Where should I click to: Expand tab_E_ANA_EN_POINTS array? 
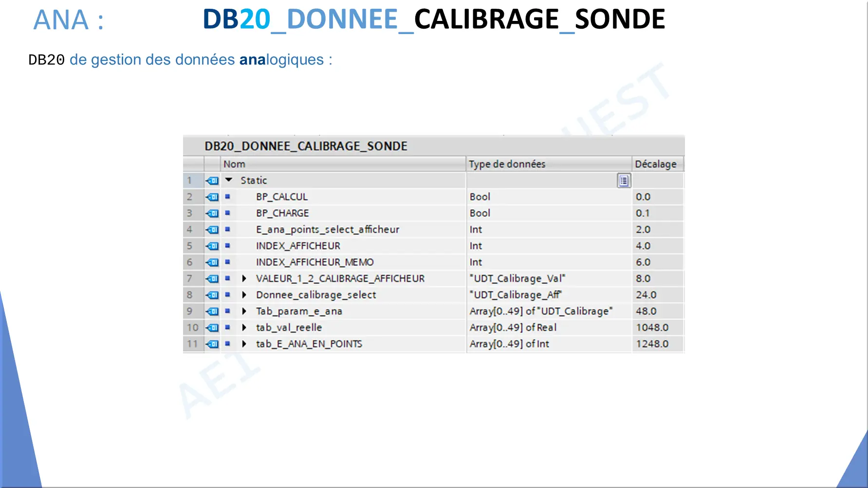[x=244, y=344]
